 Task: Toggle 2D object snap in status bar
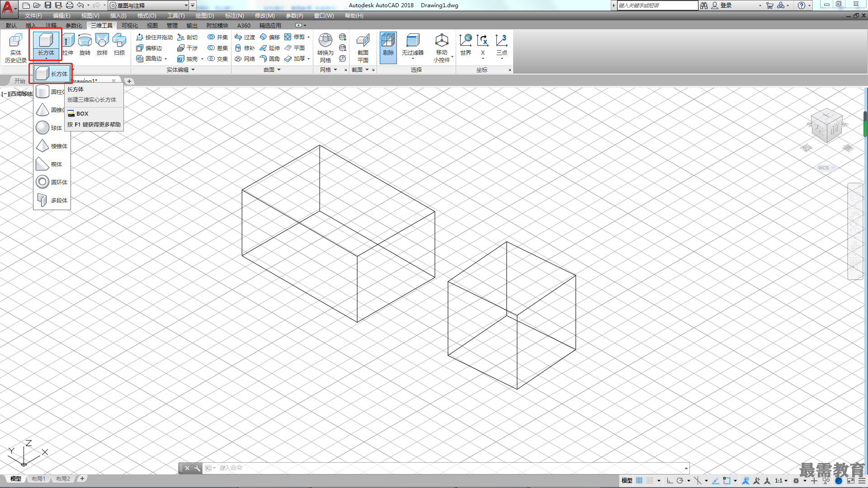tap(726, 481)
